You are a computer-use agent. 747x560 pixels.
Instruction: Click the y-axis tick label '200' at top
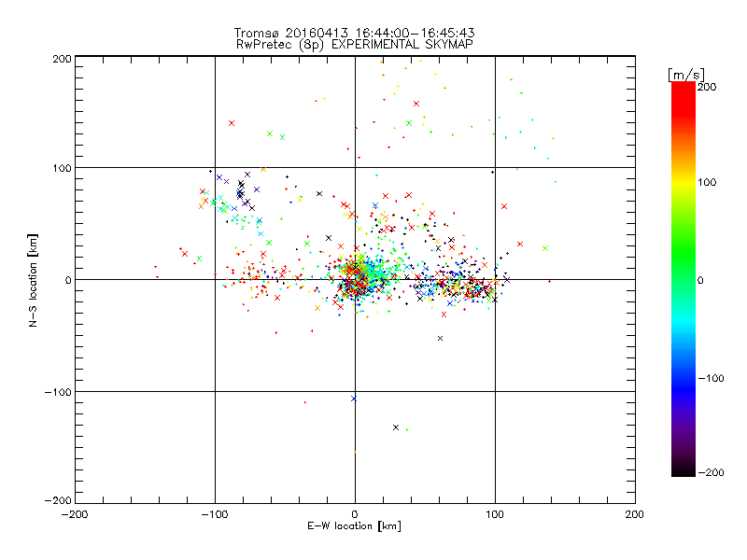click(62, 59)
